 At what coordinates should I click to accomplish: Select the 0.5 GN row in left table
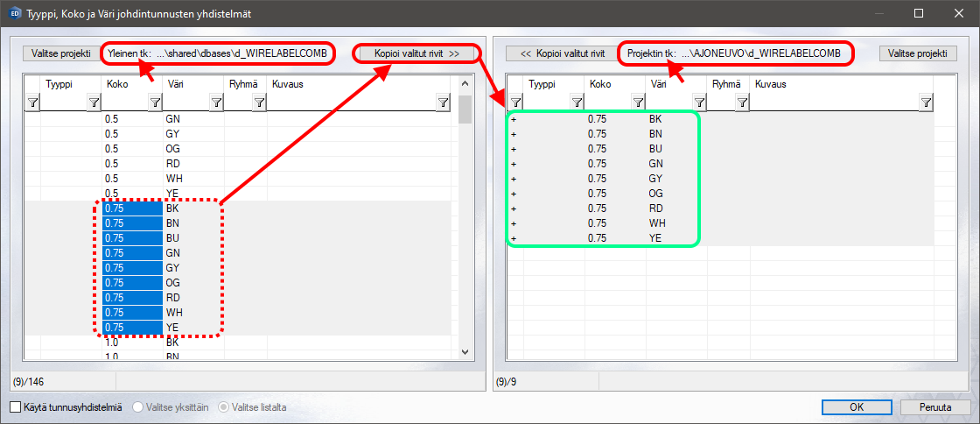click(x=238, y=119)
